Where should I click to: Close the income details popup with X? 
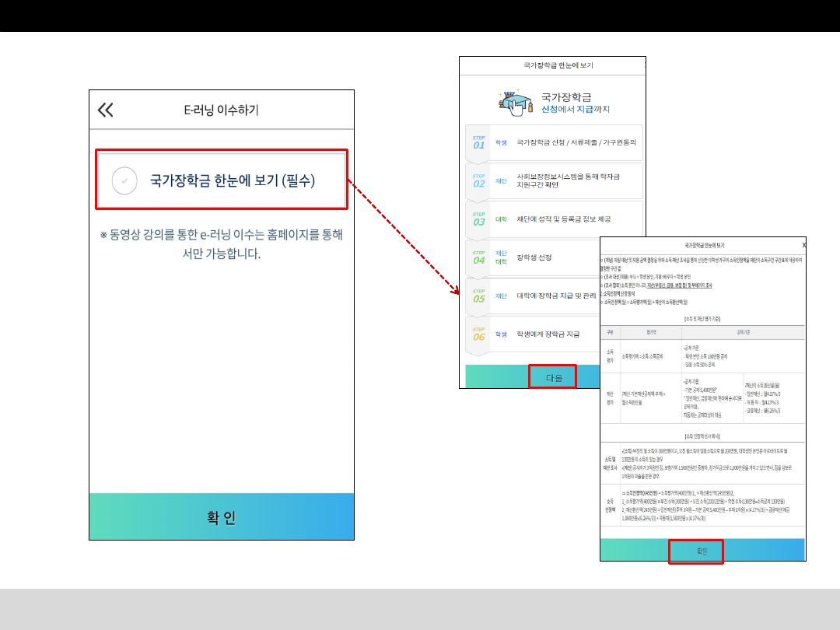click(x=803, y=244)
